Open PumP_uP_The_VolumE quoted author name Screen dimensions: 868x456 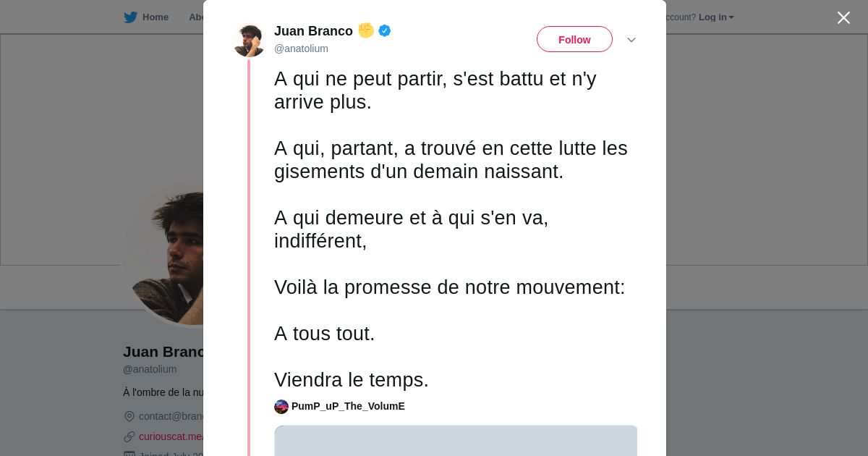coord(348,407)
